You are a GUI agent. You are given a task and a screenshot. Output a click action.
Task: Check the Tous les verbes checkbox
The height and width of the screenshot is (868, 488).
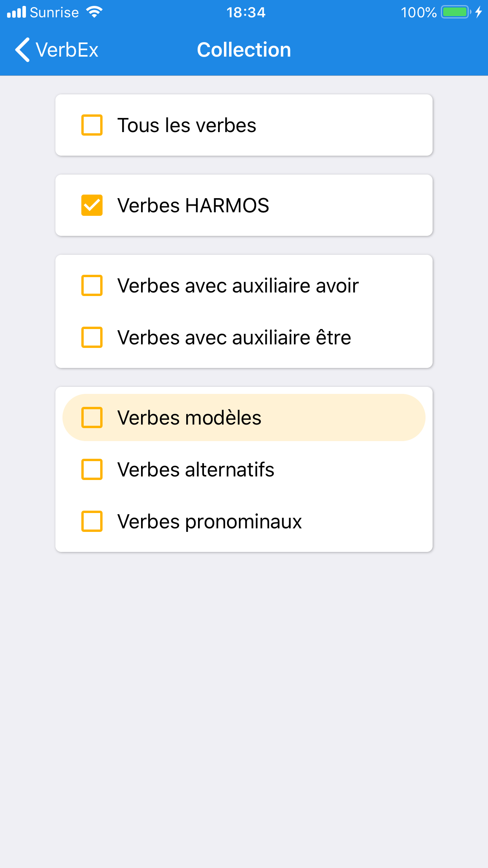(x=92, y=125)
